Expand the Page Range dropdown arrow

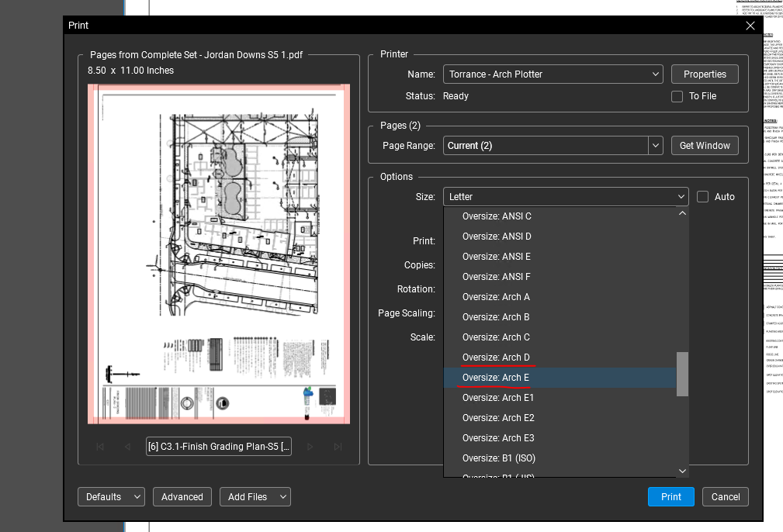point(656,146)
